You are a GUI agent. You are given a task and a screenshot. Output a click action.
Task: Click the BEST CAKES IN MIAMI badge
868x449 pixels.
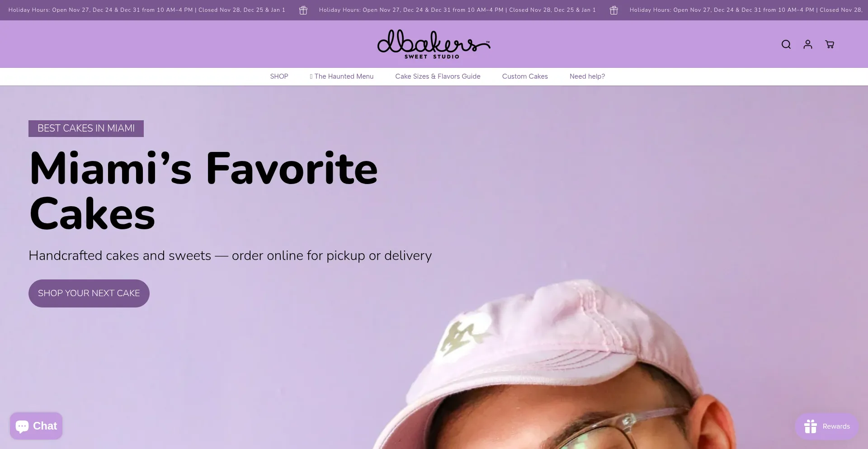click(x=86, y=128)
